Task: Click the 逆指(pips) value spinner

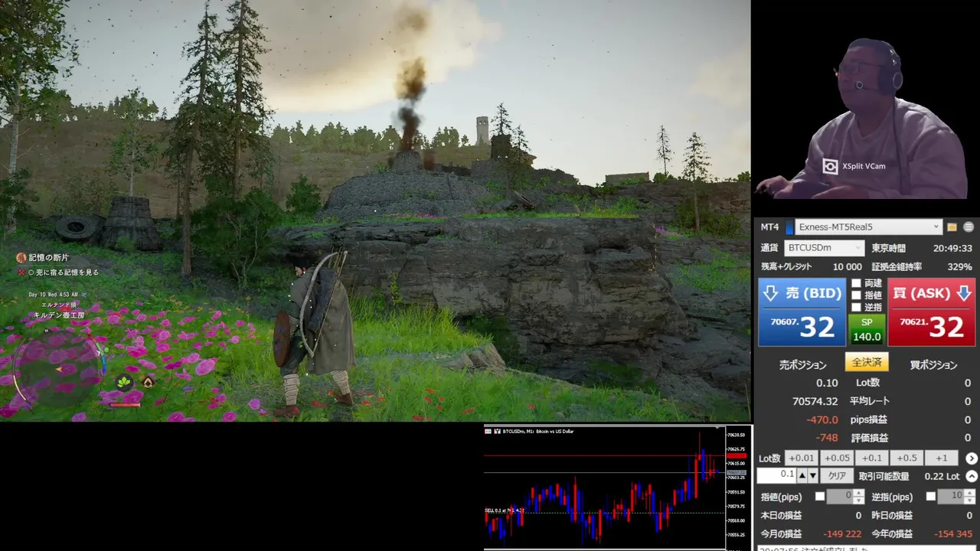Action: pyautogui.click(x=956, y=497)
